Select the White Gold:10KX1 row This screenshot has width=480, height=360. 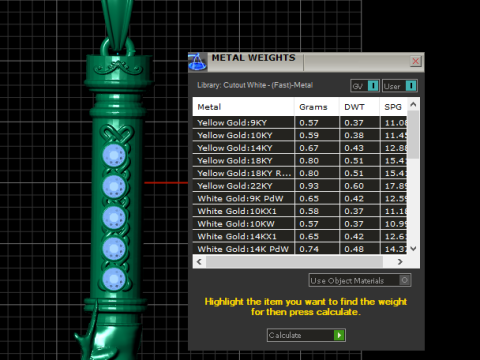[x=300, y=211]
